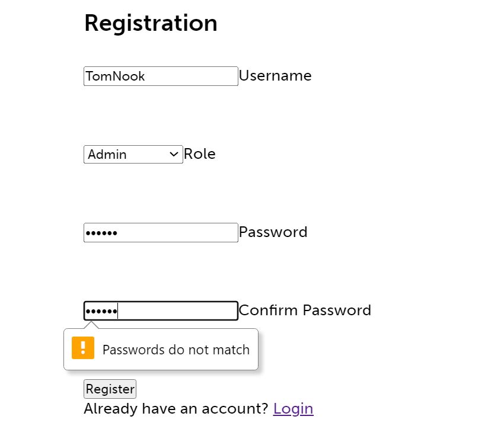
Task: Click the "Already have an account?" text
Action: 177,408
